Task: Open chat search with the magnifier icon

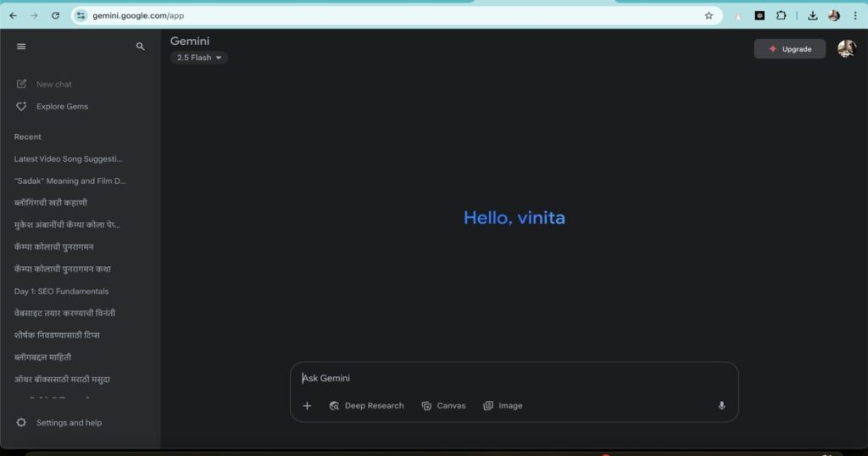Action: [x=140, y=47]
